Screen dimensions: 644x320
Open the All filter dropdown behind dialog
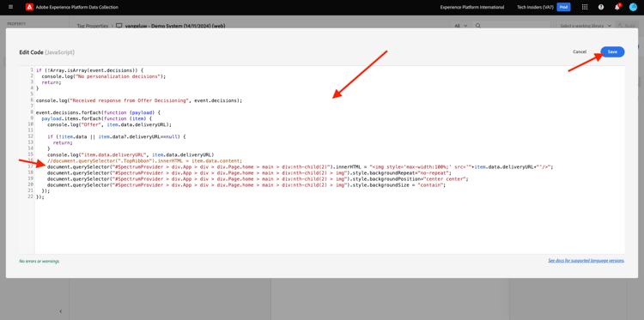(461, 26)
